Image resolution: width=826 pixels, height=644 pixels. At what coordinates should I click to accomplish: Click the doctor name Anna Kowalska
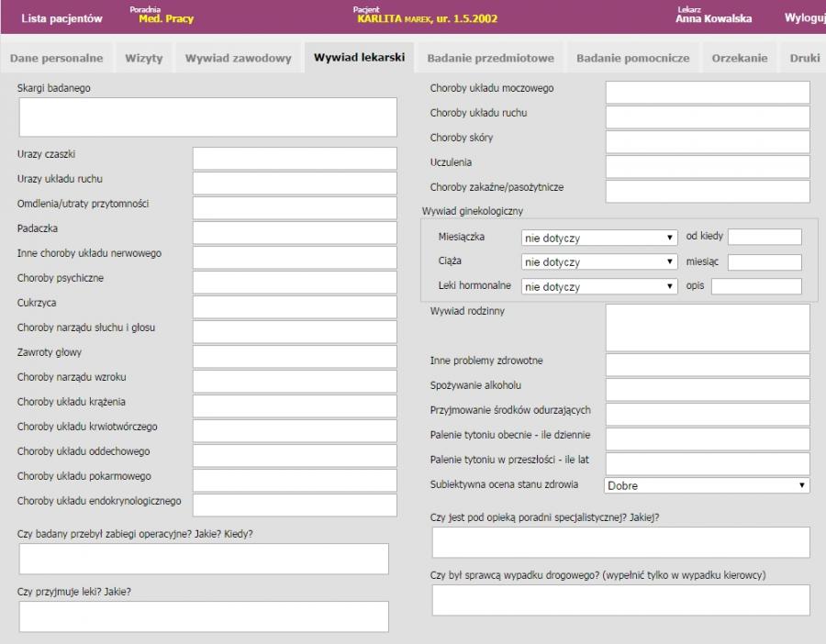point(713,18)
